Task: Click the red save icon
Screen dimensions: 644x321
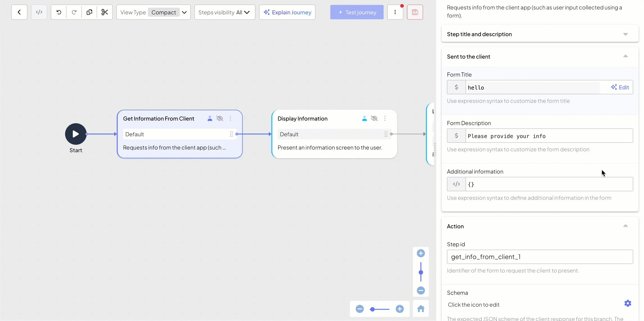Action: pyautogui.click(x=415, y=12)
